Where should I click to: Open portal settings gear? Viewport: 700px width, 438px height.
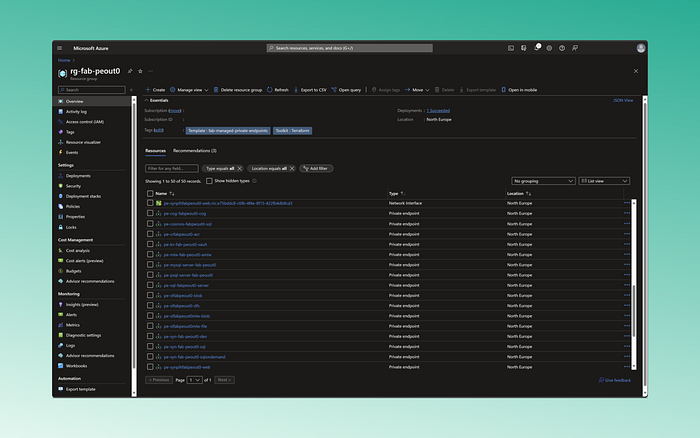click(549, 48)
